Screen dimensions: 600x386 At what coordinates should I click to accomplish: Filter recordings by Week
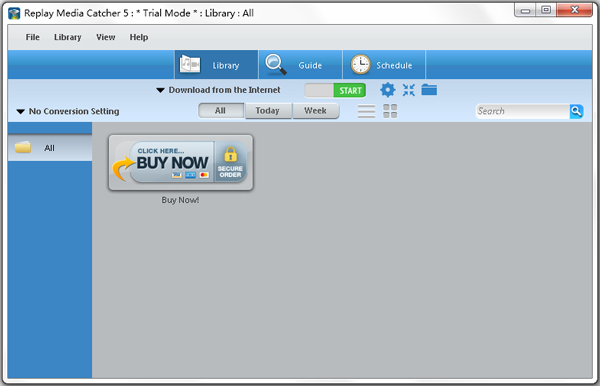point(316,111)
